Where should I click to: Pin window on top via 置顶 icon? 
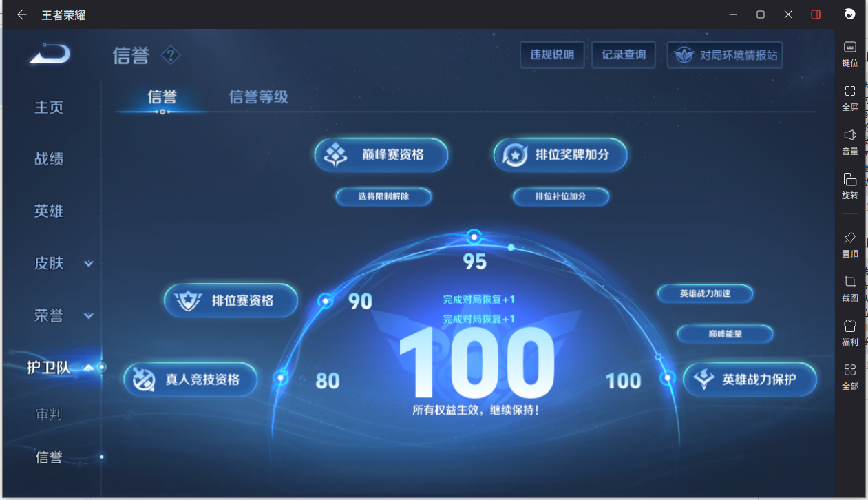pyautogui.click(x=849, y=244)
